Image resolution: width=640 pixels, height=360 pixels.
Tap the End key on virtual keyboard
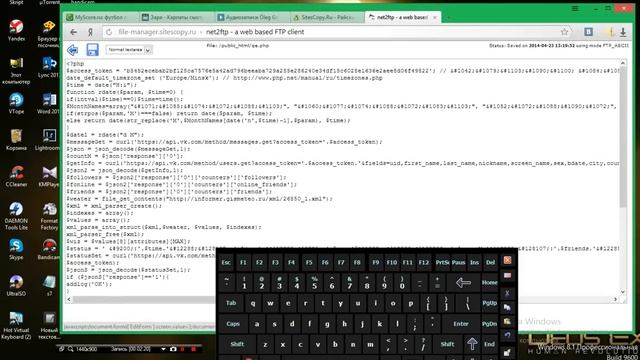point(489,344)
